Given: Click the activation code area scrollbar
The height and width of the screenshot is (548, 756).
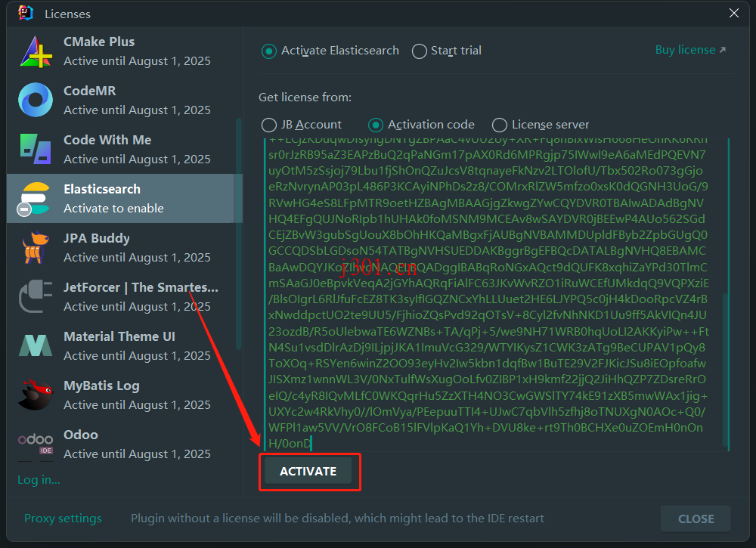Looking at the screenshot, I should click(725, 369).
